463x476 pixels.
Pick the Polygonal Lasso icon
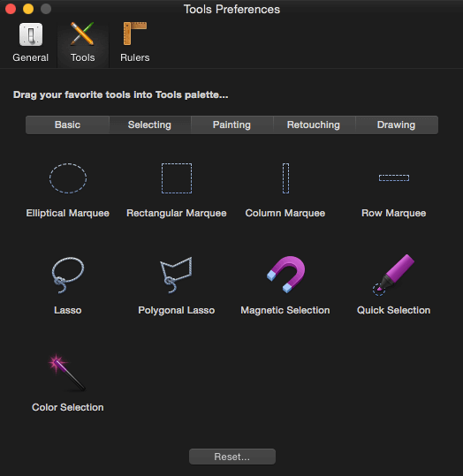pyautogui.click(x=176, y=275)
